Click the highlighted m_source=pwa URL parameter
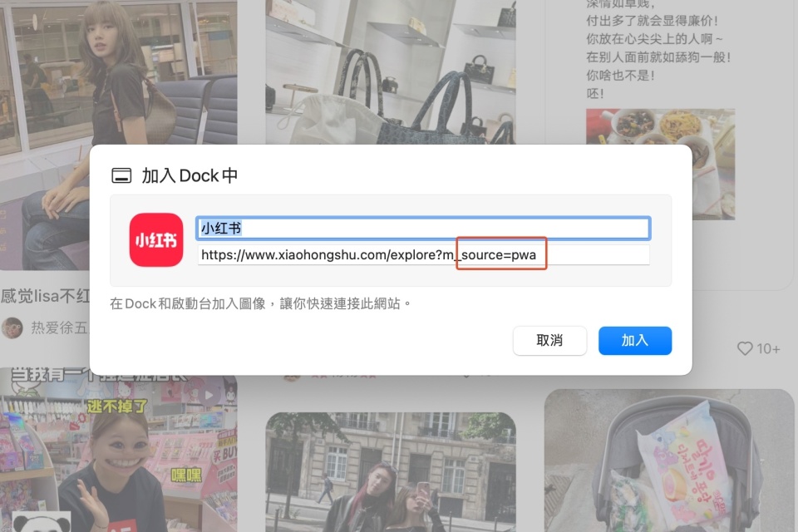Viewport: 798px width, 532px height. pyautogui.click(x=500, y=255)
